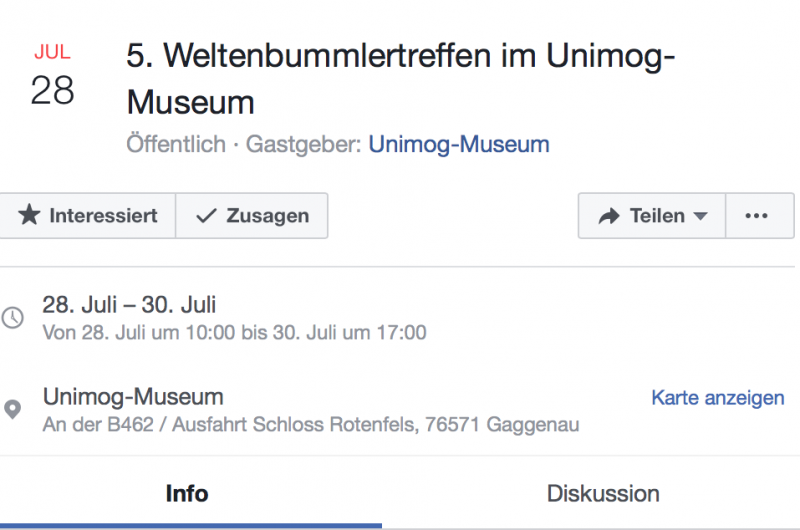Click the Gaggenau address line
Image resolution: width=800 pixels, height=530 pixels.
point(310,425)
